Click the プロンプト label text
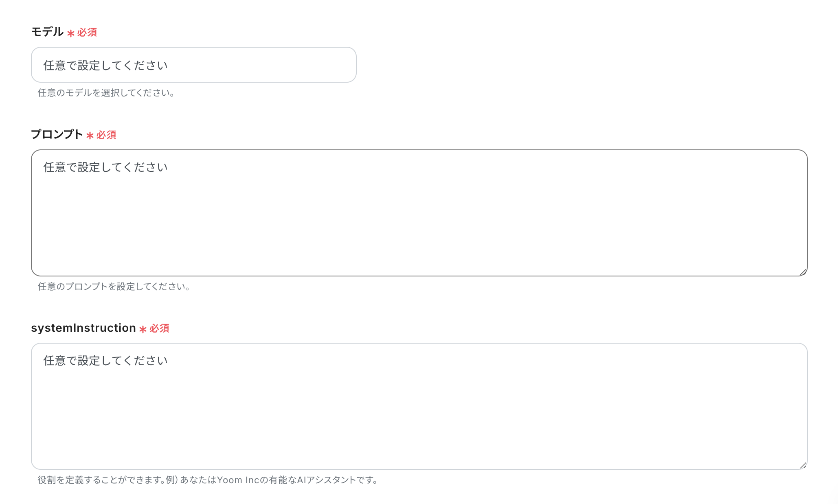Screen dimensions: 838x504 pyautogui.click(x=56, y=134)
